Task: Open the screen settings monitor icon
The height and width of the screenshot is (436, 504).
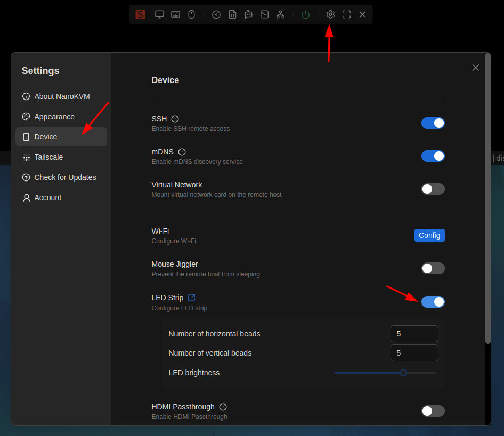Action: pos(159,14)
